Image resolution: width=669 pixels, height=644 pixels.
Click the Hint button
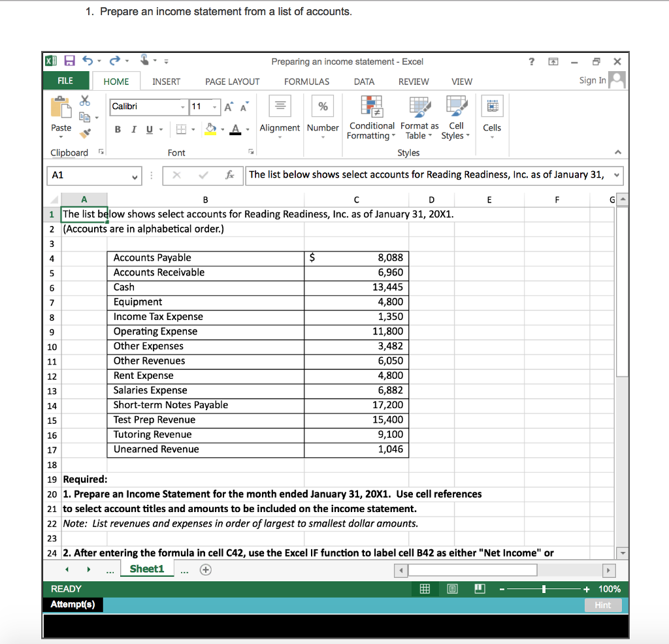(602, 605)
